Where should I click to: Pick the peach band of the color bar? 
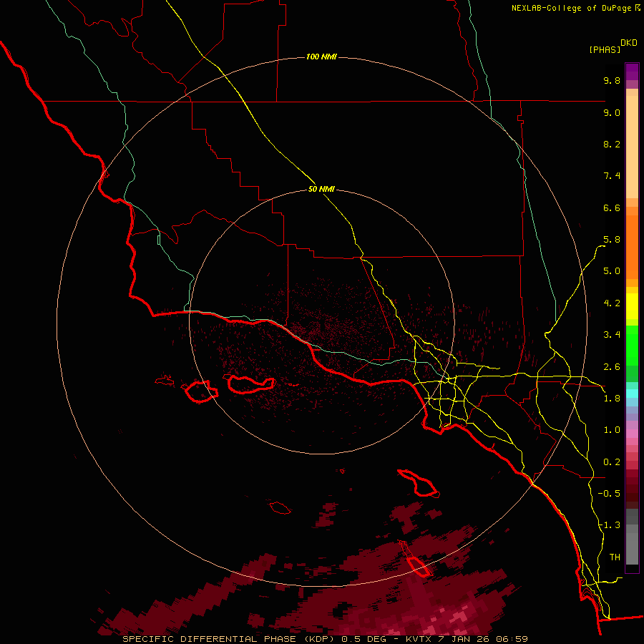coord(632,147)
